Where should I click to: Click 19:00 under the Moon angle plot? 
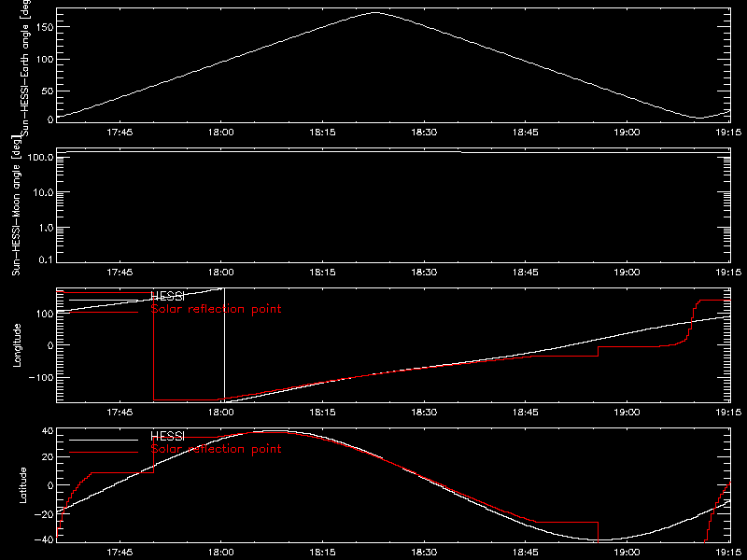pos(627,272)
